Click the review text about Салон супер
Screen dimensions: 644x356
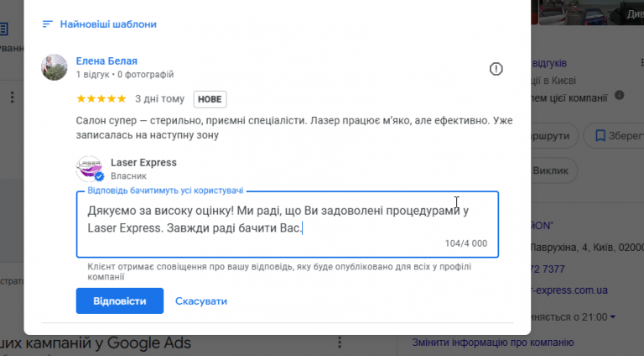point(294,128)
